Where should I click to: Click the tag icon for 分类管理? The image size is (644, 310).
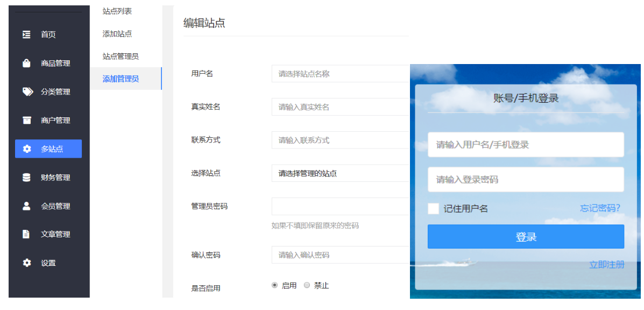pyautogui.click(x=27, y=92)
